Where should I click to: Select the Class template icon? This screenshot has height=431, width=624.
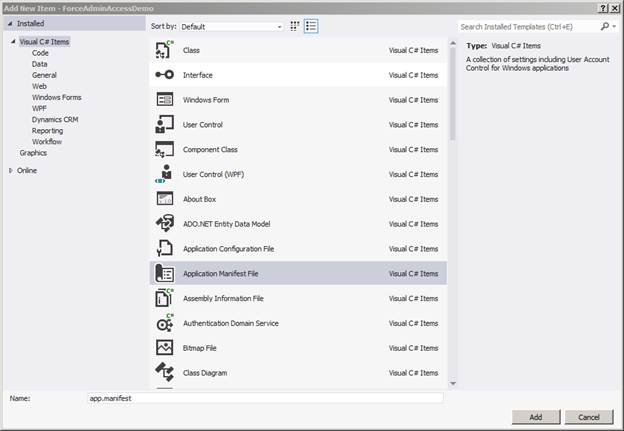pos(165,50)
